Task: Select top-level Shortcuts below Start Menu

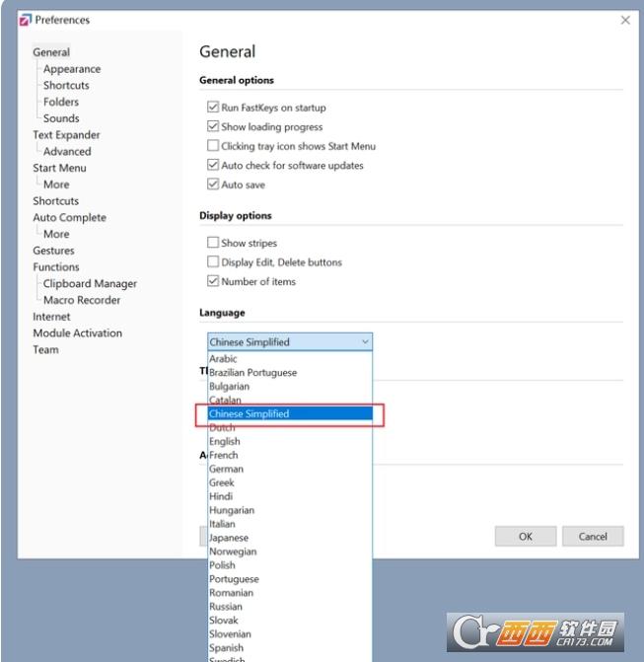Action: (x=55, y=200)
